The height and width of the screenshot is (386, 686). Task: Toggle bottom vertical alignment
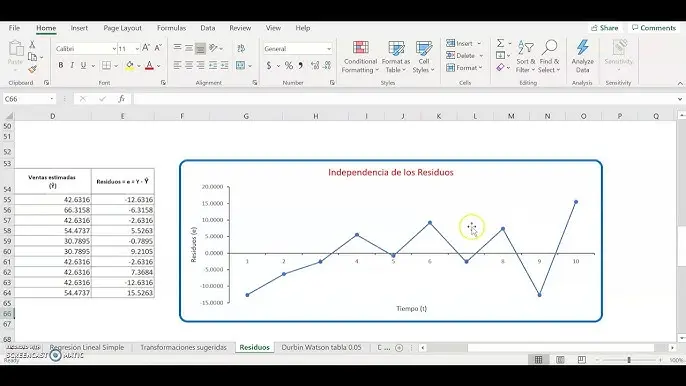point(200,48)
